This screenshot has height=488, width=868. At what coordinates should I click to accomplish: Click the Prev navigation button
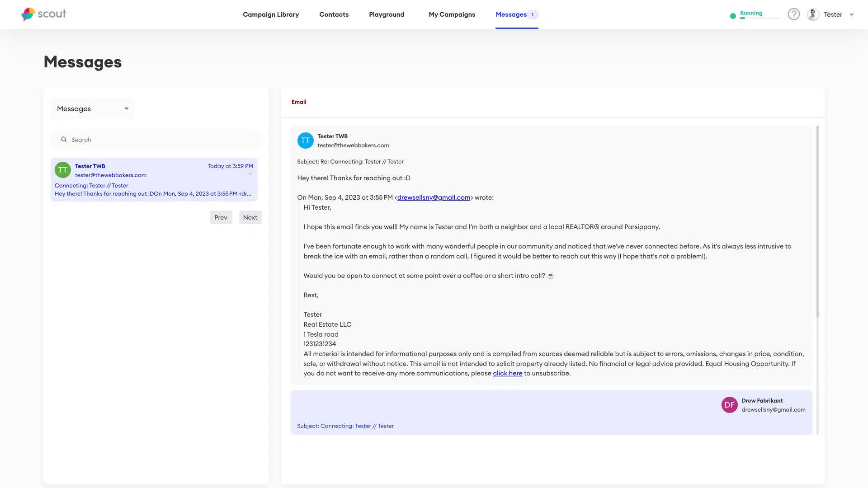point(221,217)
